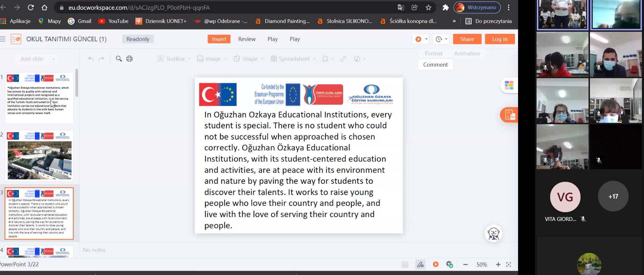Click the Log in button
The height and width of the screenshot is (275, 644).
tap(500, 39)
